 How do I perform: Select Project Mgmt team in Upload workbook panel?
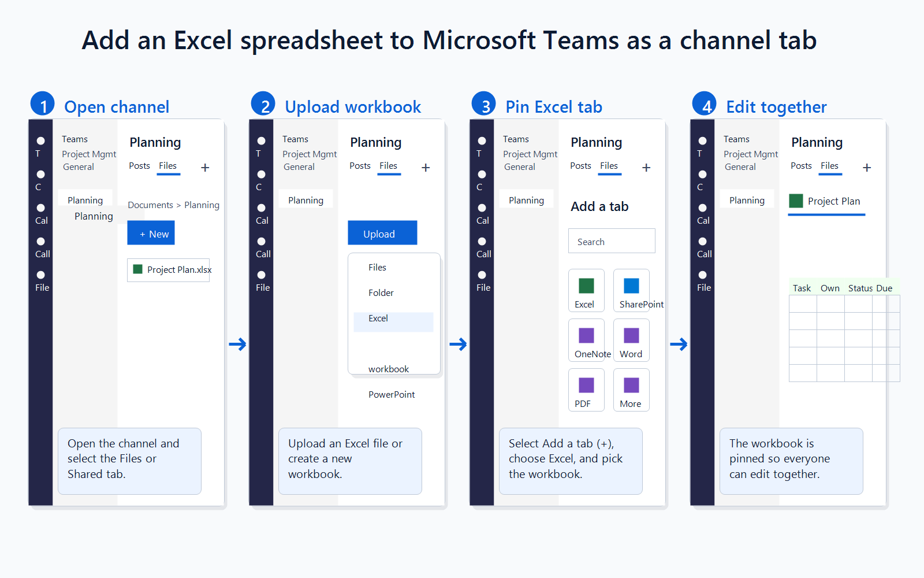point(310,154)
